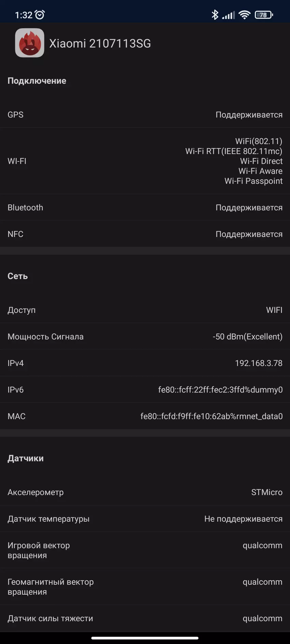Tap the Xiaomi 2107113SG device title

tap(100, 43)
